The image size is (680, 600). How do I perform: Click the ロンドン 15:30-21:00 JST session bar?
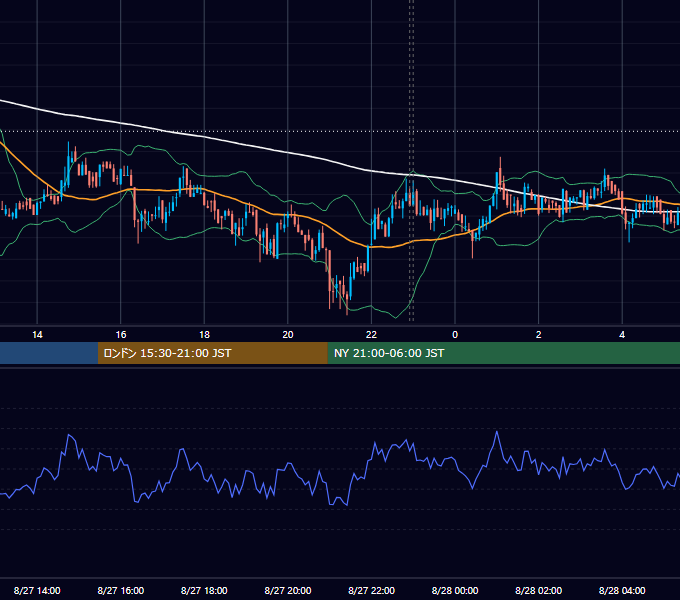pyautogui.click(x=212, y=353)
